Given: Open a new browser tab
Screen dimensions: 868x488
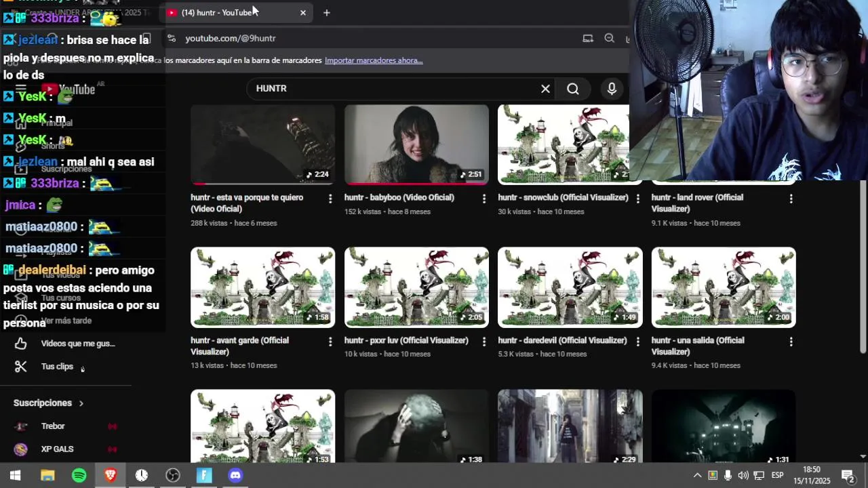Looking at the screenshot, I should coord(326,12).
